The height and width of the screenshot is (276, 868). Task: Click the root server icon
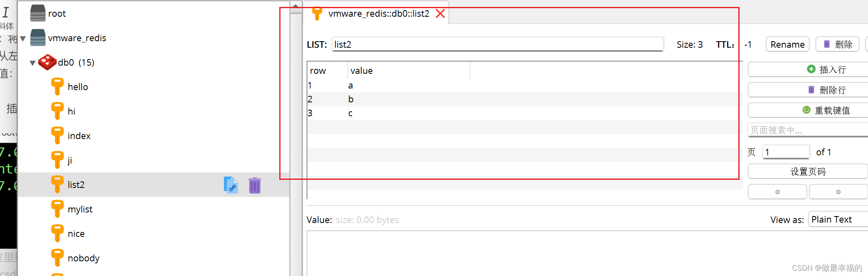38,13
